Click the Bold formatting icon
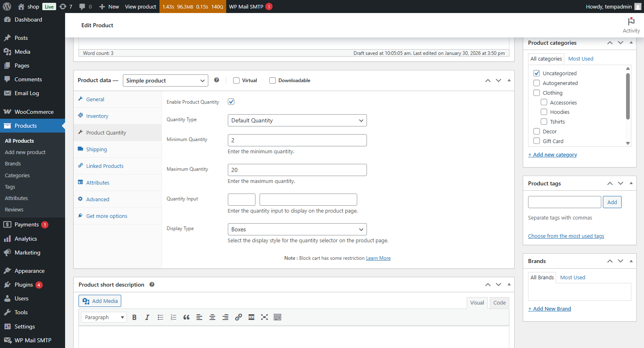Image resolution: width=644 pixels, height=348 pixels. (x=134, y=318)
